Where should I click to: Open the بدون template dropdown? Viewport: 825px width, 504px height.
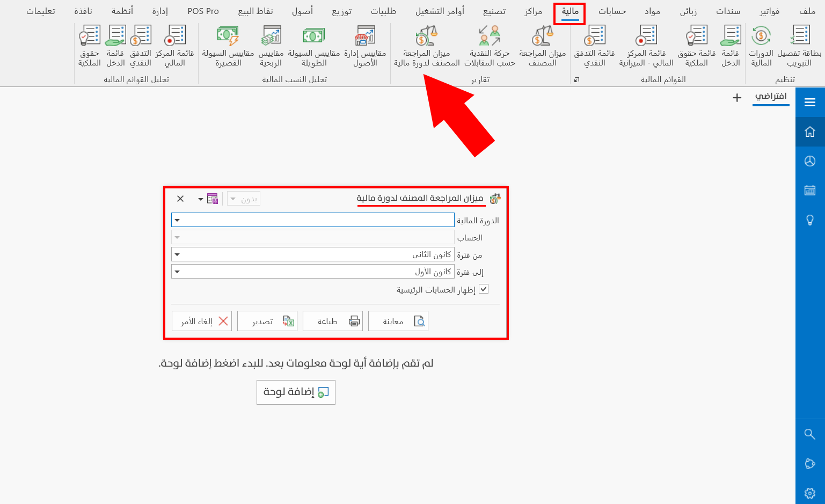[244, 199]
